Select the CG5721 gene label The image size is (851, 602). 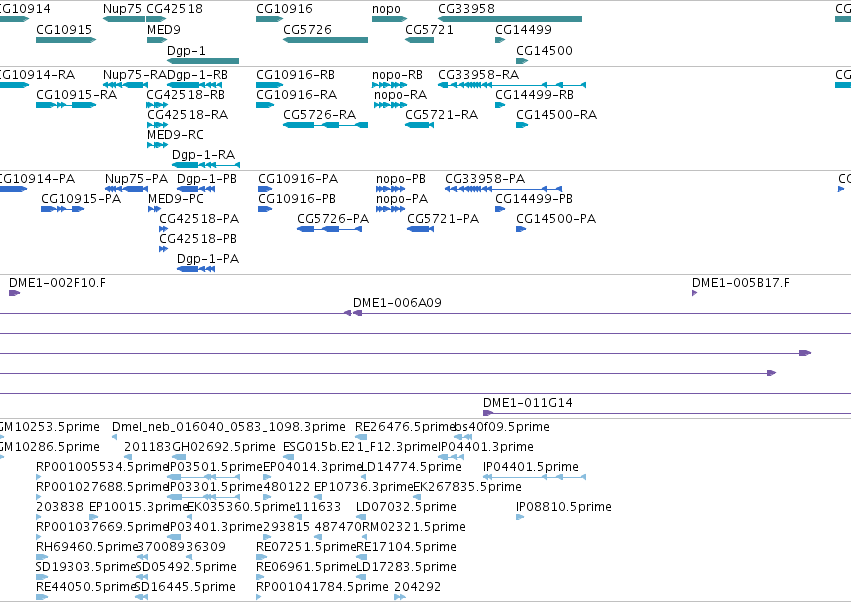429,30
